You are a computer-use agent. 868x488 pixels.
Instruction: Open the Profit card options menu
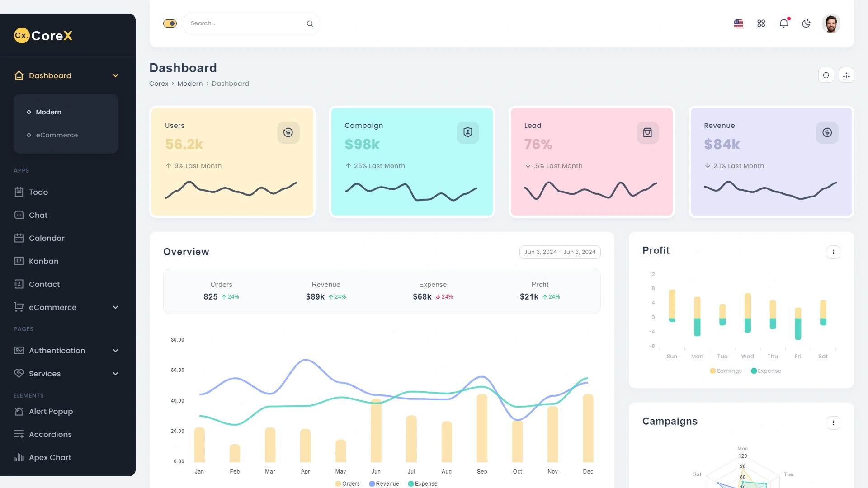(834, 252)
